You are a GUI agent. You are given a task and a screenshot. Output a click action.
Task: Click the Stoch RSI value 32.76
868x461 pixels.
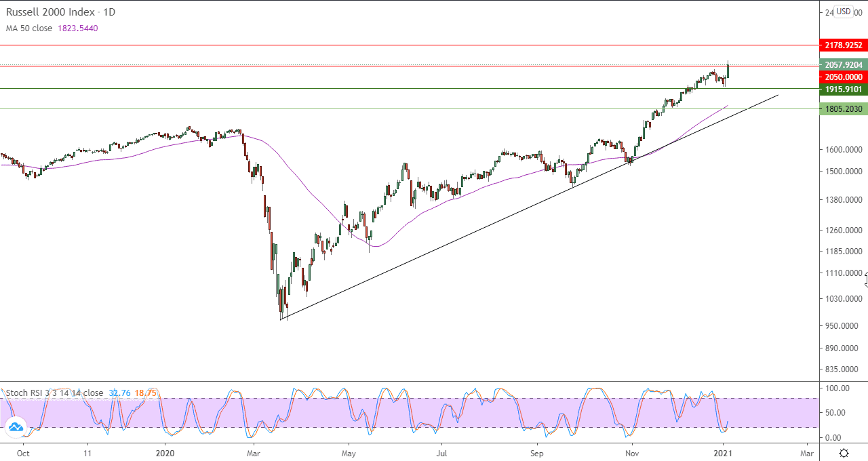click(x=119, y=393)
